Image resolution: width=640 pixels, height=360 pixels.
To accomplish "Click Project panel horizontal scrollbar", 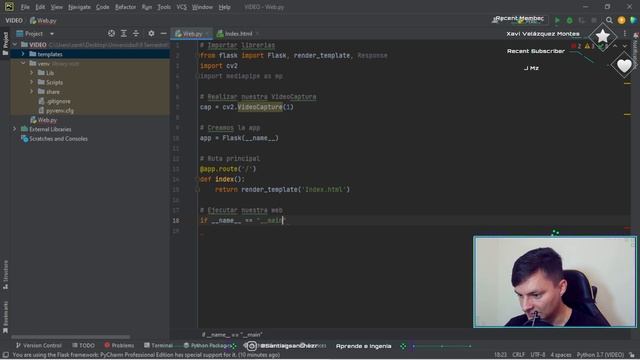I will (71, 337).
